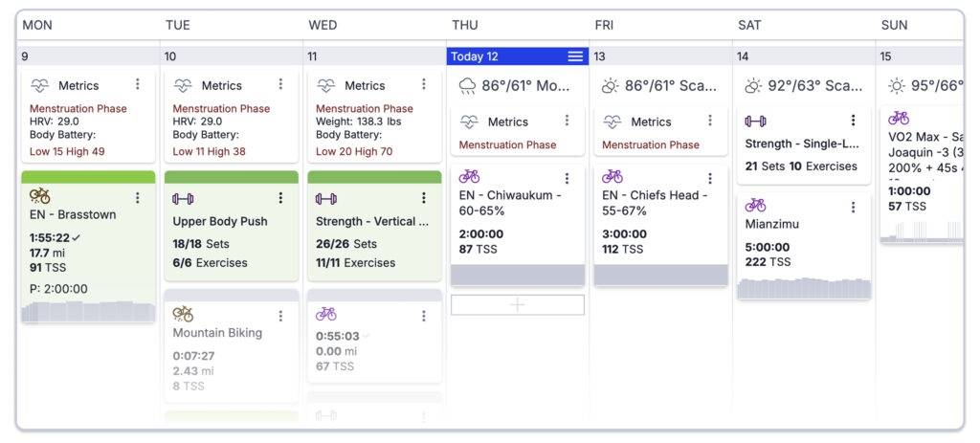The width and height of the screenshot is (980, 443).
Task: Click the bike icon on Mianzimu workout
Action: point(755,204)
